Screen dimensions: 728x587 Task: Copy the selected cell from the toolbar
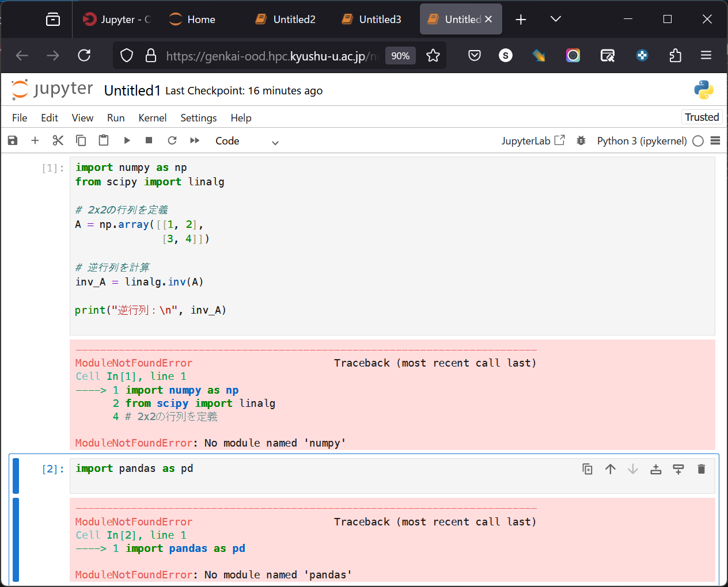coord(81,140)
